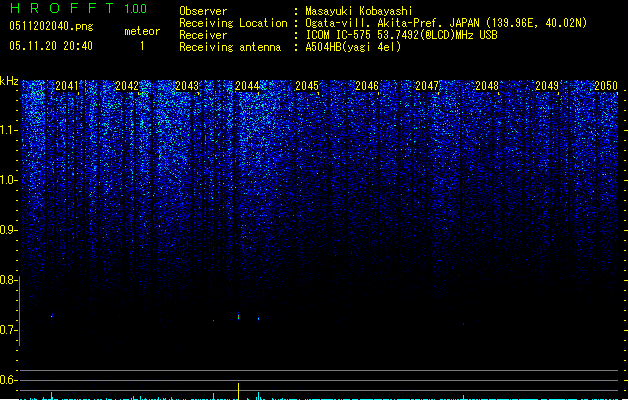Click the A504HB(yagi 4el) antenna text
Viewport: 629px width, 400px height.
point(353,47)
